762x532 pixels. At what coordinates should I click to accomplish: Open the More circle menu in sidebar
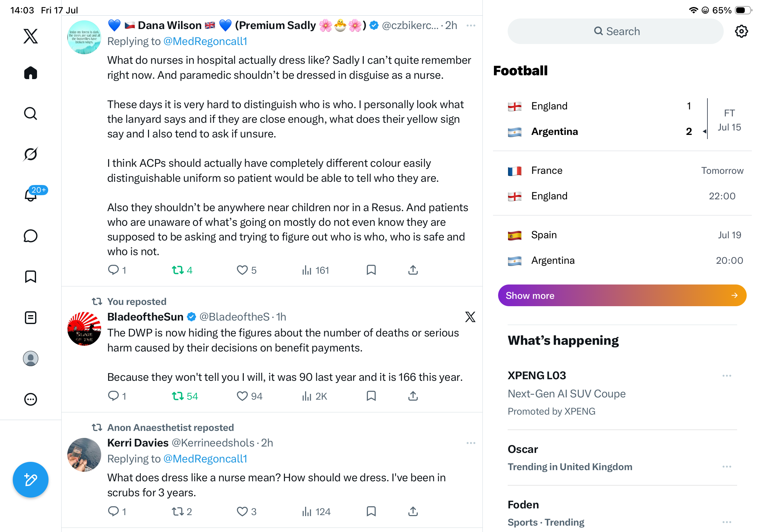tap(31, 399)
